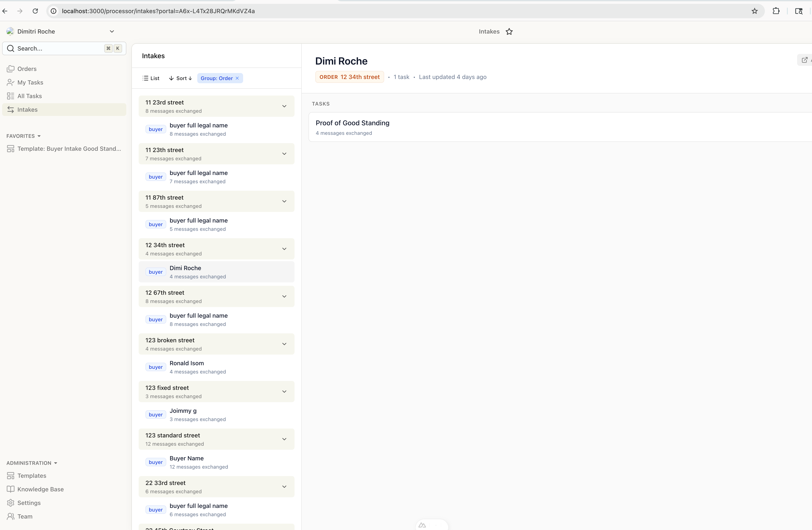Go to My Tasks
Image resolution: width=812 pixels, height=530 pixels.
point(30,82)
